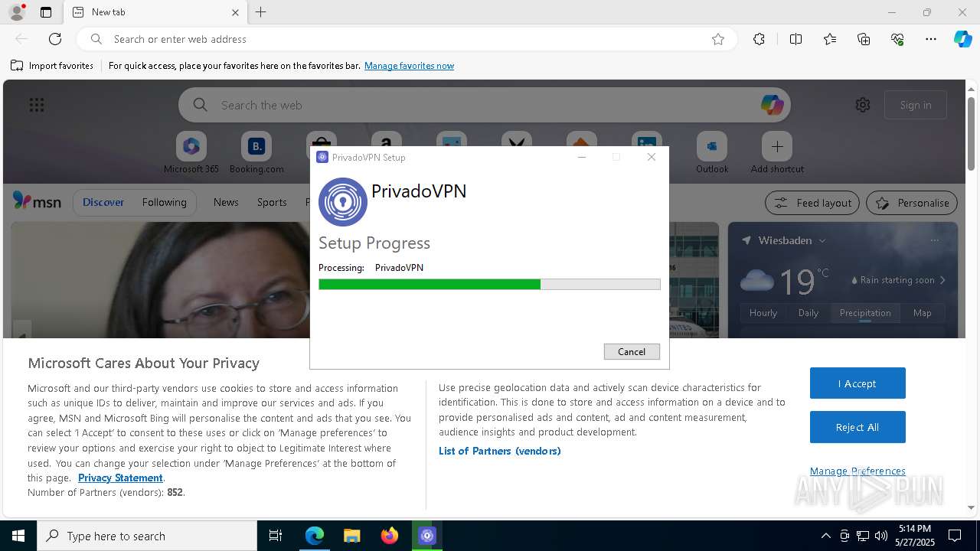Viewport: 980px width, 551px height.
Task: Open Task View on taskbar
Action: (276, 536)
